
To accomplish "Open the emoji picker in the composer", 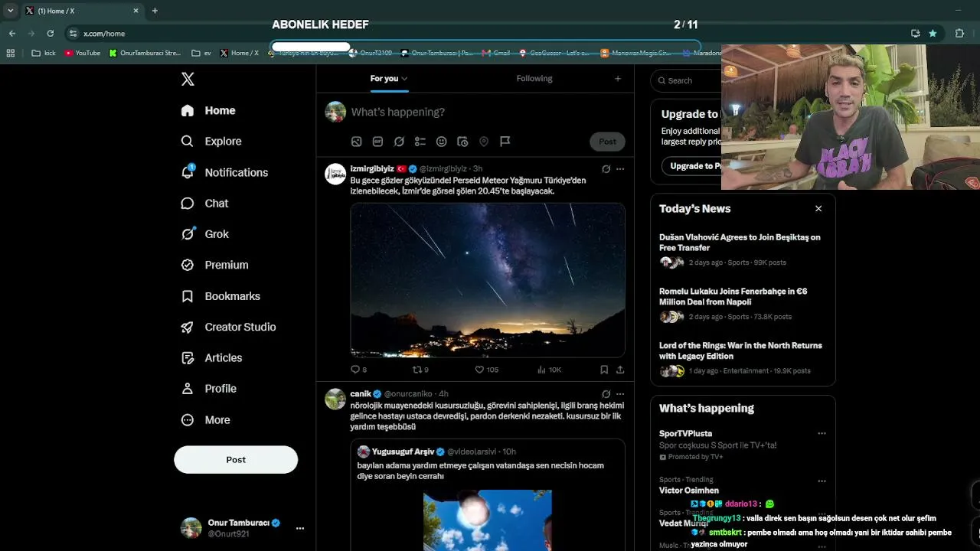I will [x=441, y=142].
